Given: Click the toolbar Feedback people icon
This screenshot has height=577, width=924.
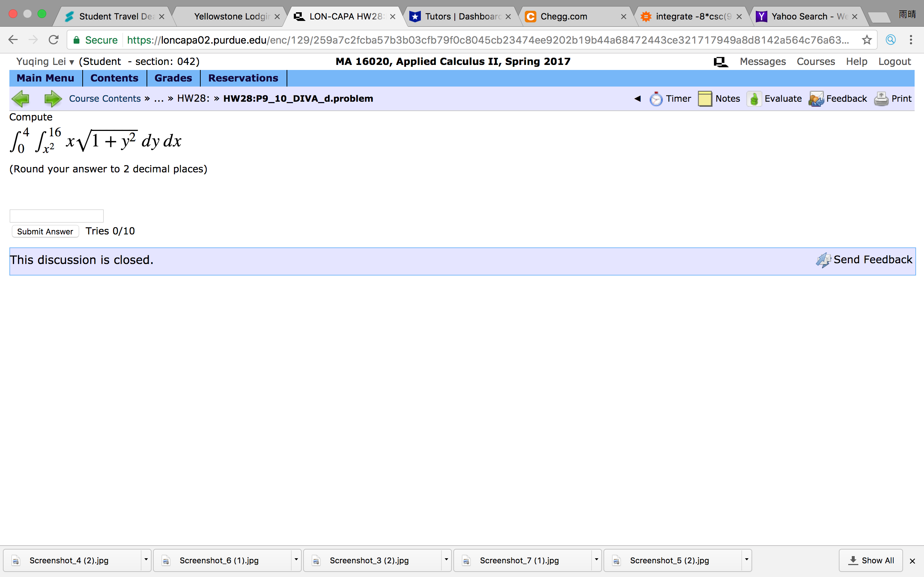Looking at the screenshot, I should tap(816, 99).
